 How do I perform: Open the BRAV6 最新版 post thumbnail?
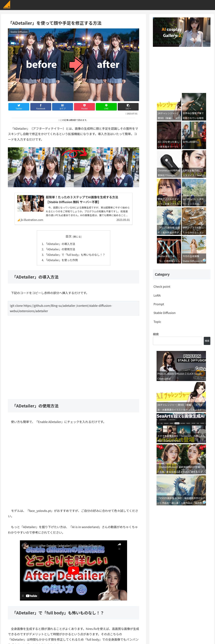coord(181,459)
